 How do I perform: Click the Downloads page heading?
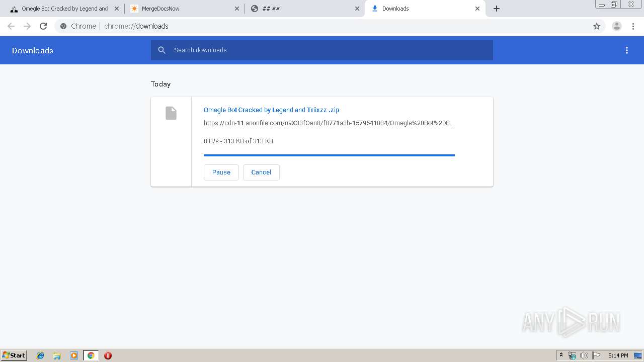pos(33,50)
